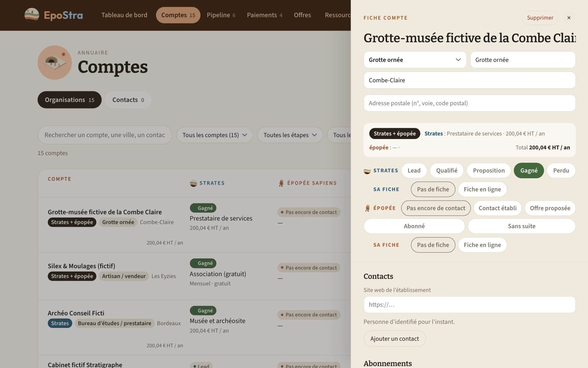Open the Archéo Conseil Ficti account row
This screenshot has height=368, width=588.
click(x=194, y=327)
